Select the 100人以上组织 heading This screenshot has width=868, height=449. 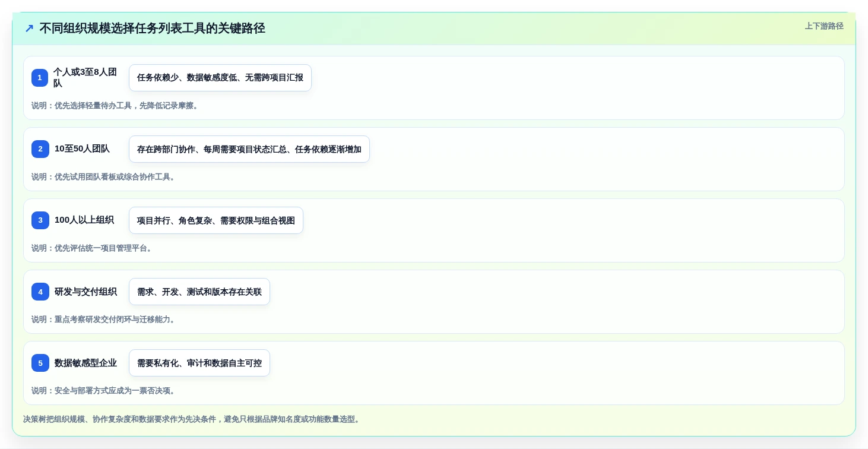84,220
